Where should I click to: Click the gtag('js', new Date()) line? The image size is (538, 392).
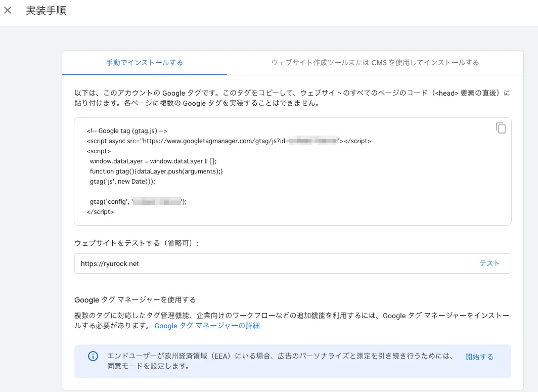pyautogui.click(x=122, y=181)
